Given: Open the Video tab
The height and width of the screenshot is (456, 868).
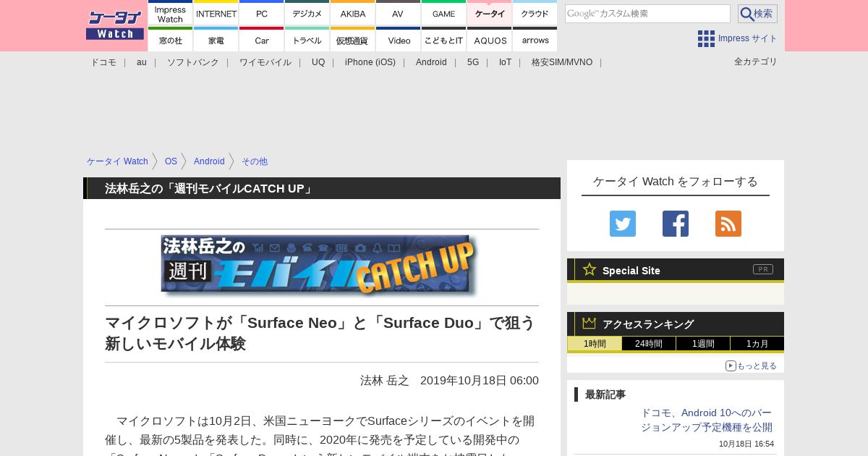Looking at the screenshot, I should pos(399,39).
